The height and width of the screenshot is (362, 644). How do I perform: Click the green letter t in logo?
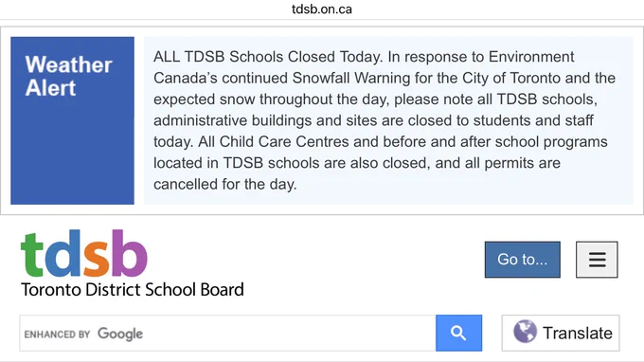point(32,255)
